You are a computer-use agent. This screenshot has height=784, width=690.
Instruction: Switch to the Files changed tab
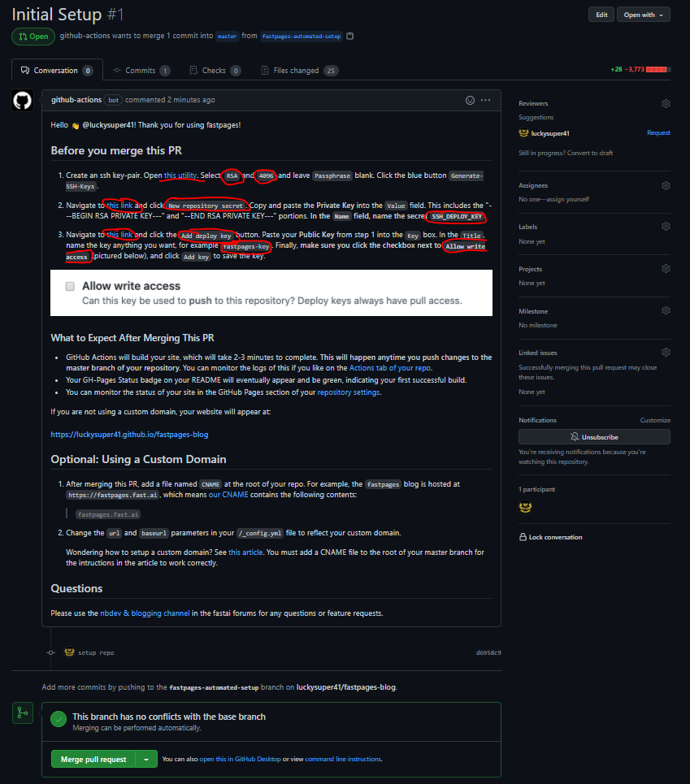tap(300, 71)
